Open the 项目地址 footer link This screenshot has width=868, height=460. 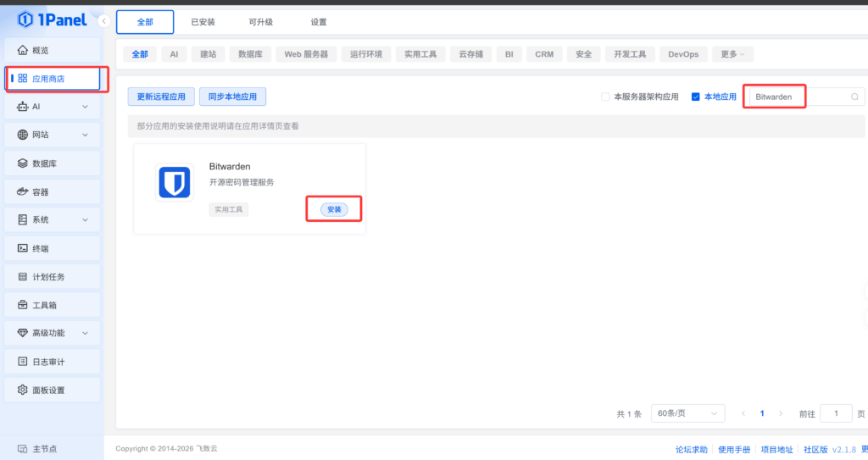[776, 450]
